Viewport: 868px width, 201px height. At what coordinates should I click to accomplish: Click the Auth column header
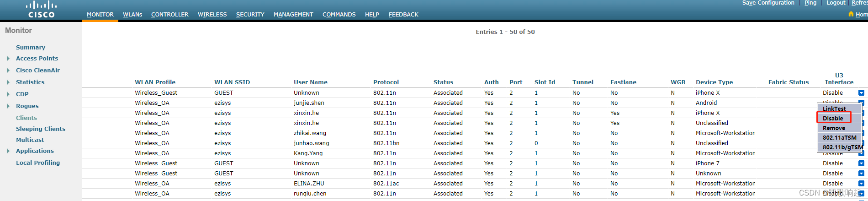point(492,82)
